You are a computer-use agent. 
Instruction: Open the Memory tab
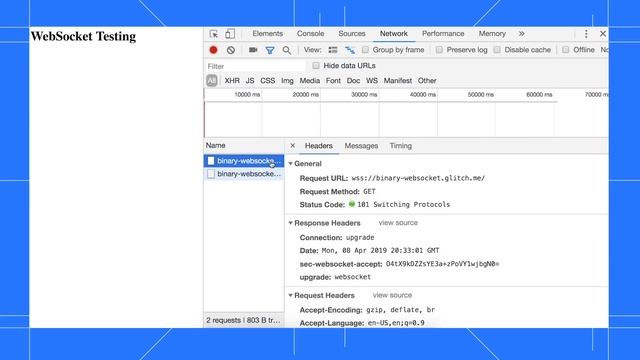[492, 34]
